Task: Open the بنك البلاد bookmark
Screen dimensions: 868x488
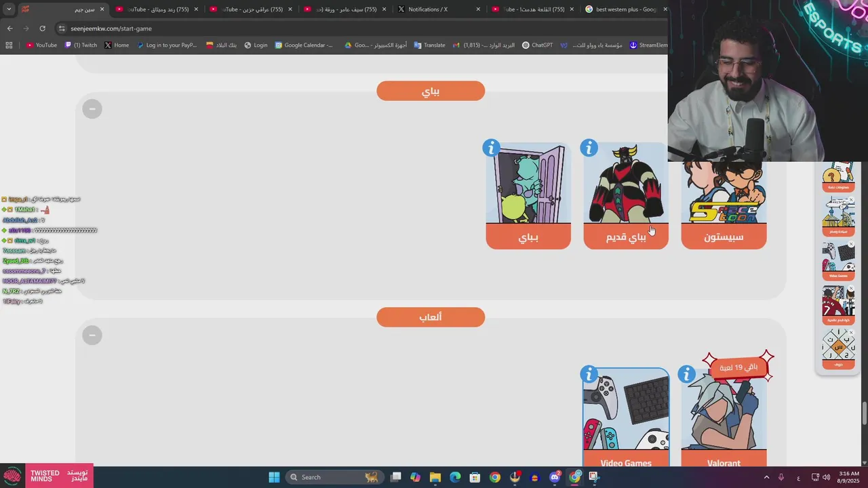Action: (222, 45)
